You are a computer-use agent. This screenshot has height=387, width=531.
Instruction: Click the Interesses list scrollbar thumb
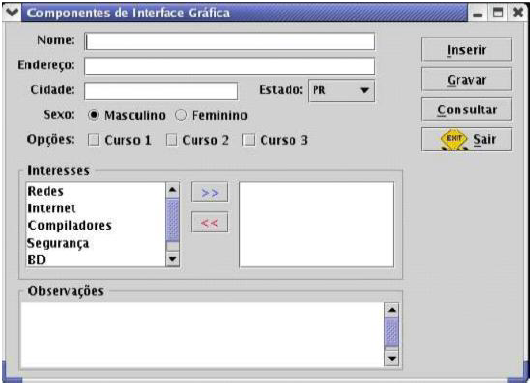(x=173, y=220)
